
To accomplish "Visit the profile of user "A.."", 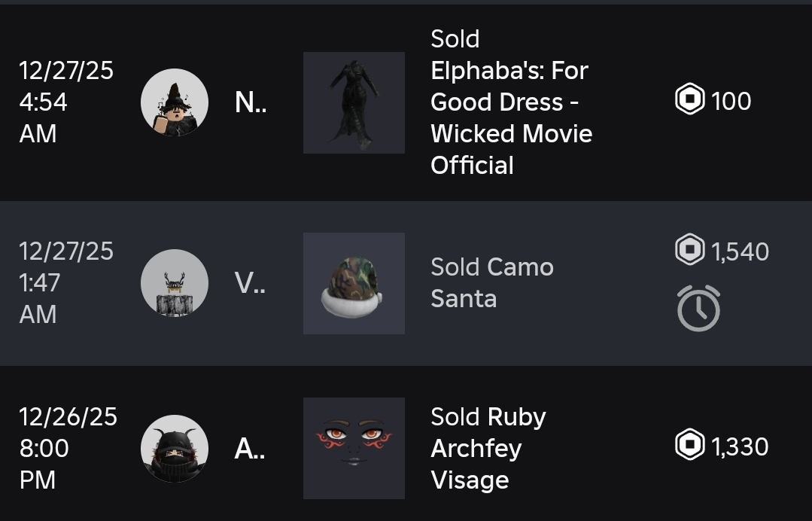I will tap(250, 449).
